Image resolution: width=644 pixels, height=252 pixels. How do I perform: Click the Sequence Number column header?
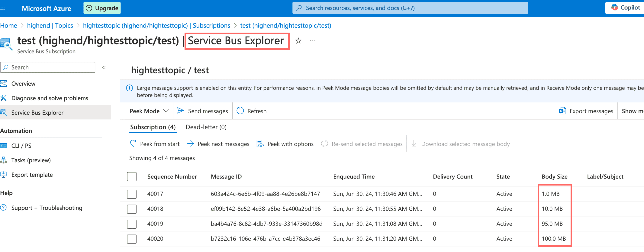click(172, 176)
